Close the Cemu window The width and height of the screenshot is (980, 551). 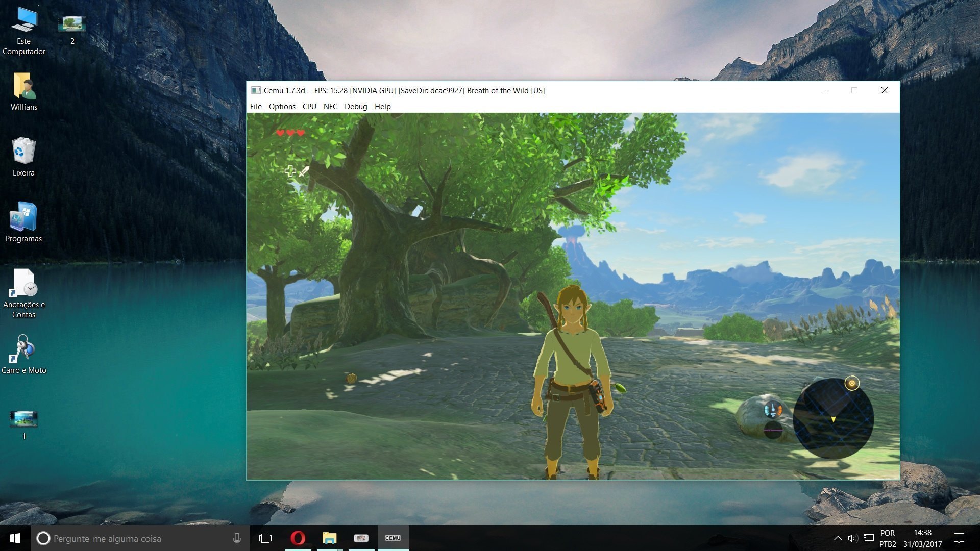tap(885, 90)
